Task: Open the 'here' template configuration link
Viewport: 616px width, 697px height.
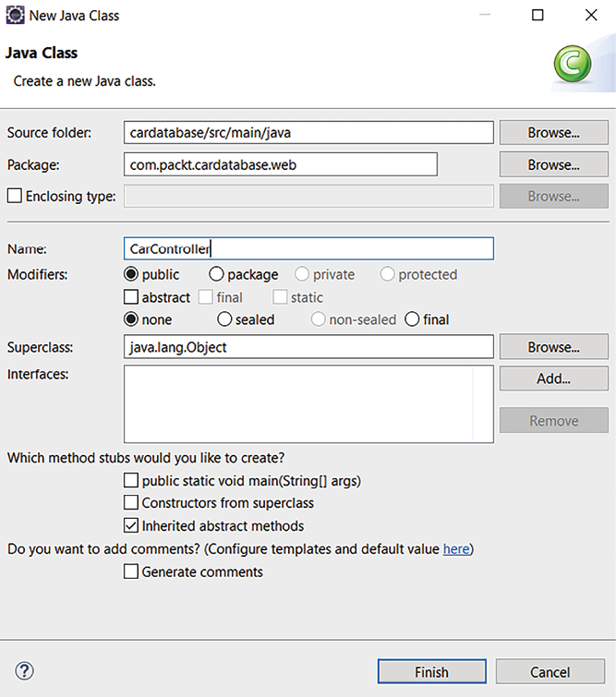Action: point(455,549)
